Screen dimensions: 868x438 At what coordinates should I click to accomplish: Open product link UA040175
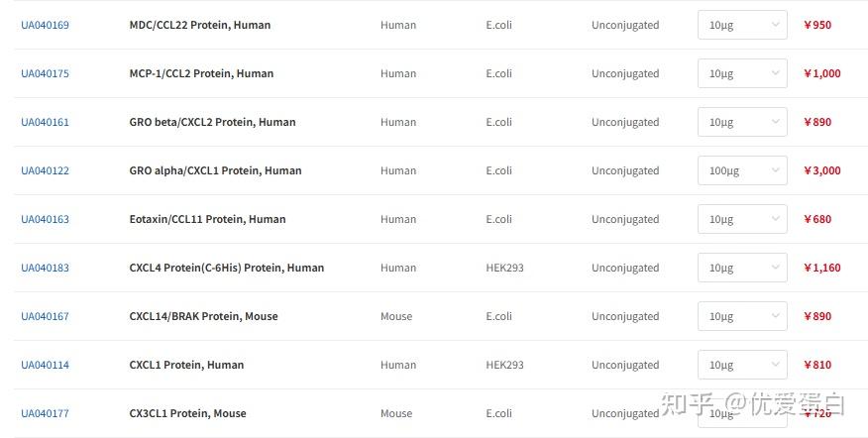[46, 73]
